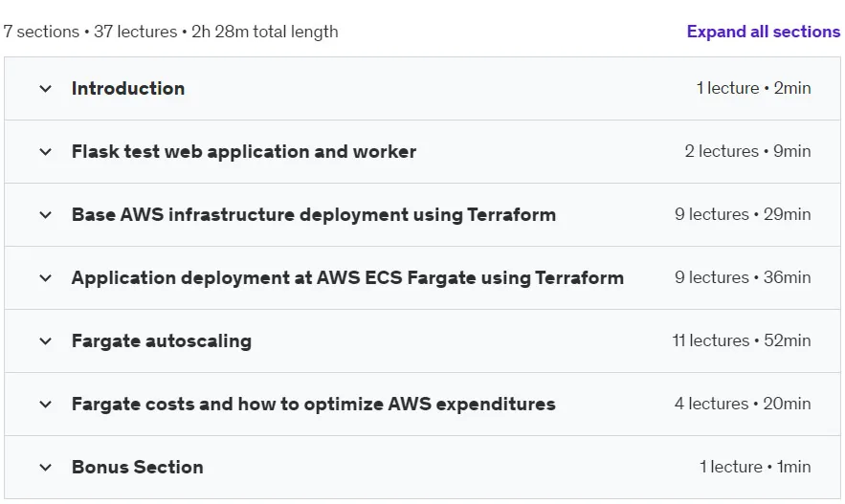Open Fargate costs and optimize AWS expenditures
The width and height of the screenshot is (845, 504).
pos(314,404)
